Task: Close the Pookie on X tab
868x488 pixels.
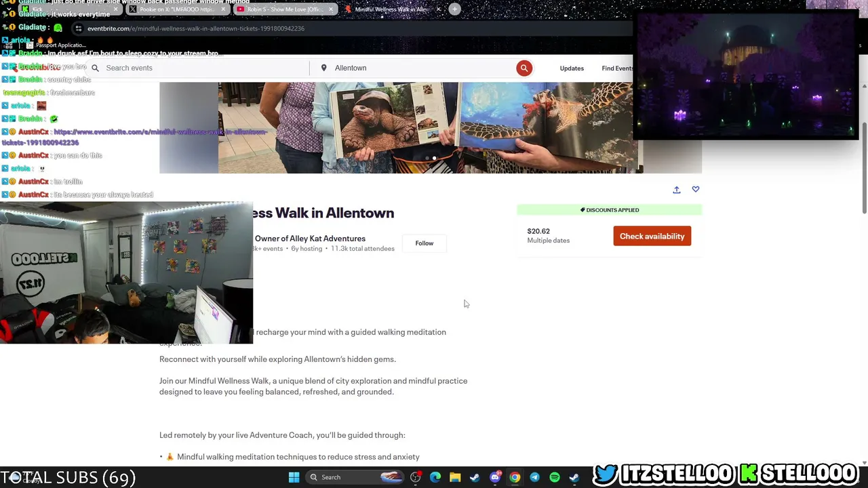Action: click(x=223, y=9)
